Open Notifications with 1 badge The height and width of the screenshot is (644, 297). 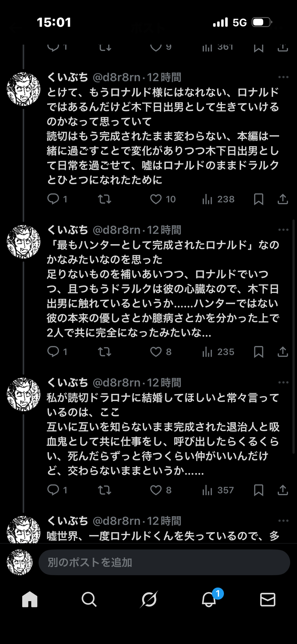pyautogui.click(x=209, y=600)
